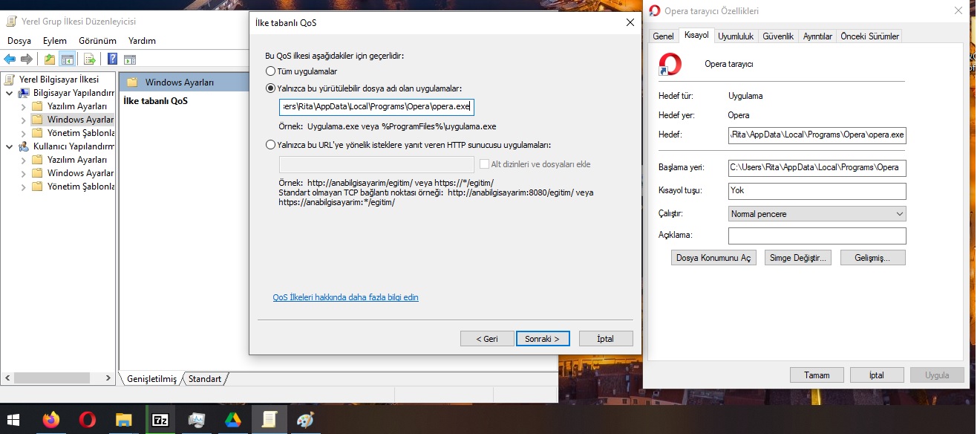Screen dimensions: 980x434
Task: Click the opera.exe path field in QoS dialog
Action: [x=376, y=107]
